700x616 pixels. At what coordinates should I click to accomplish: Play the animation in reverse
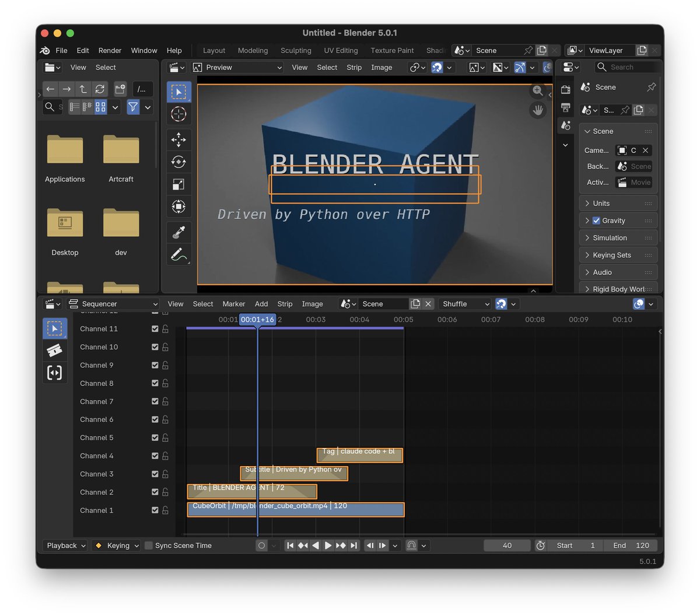[316, 545]
